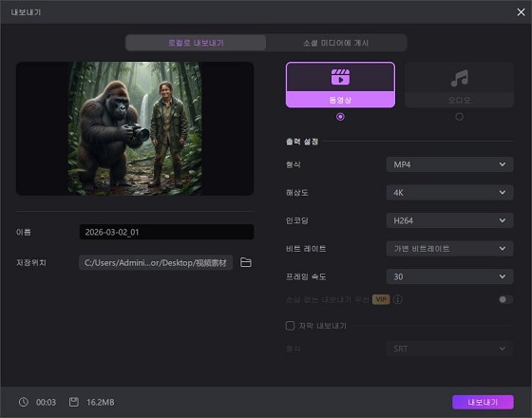
Task: Open the save location folder browser icon
Action: 246,262
